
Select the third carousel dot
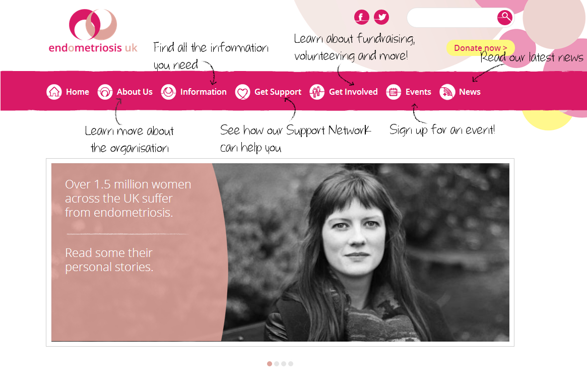[x=283, y=364]
